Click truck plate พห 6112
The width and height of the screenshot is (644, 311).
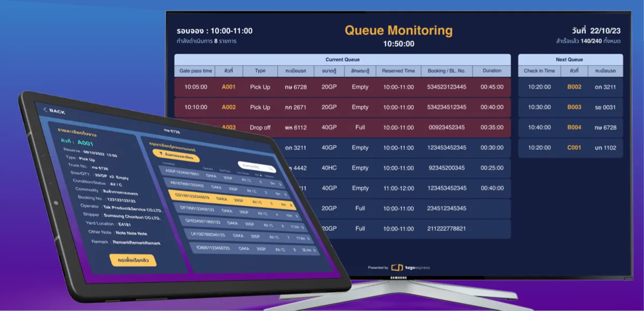(x=296, y=128)
